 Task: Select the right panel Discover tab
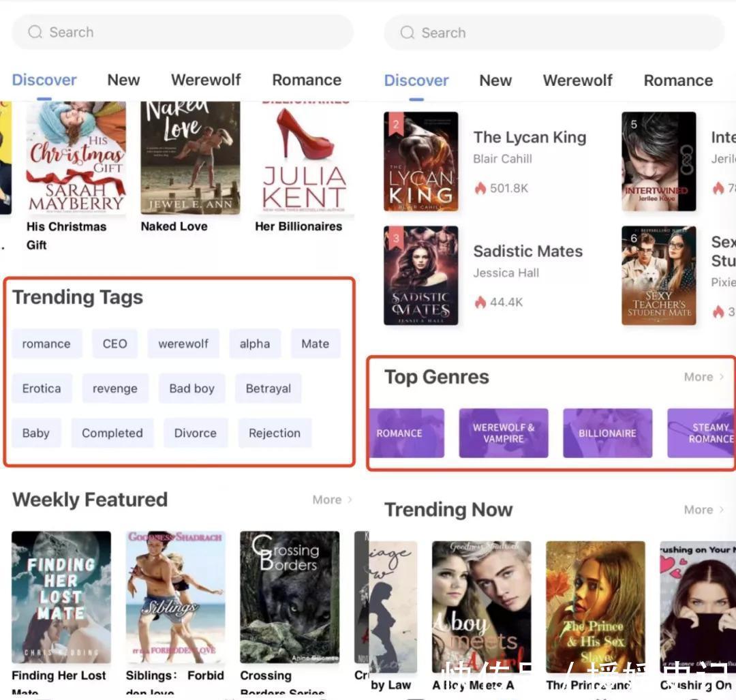coord(416,80)
